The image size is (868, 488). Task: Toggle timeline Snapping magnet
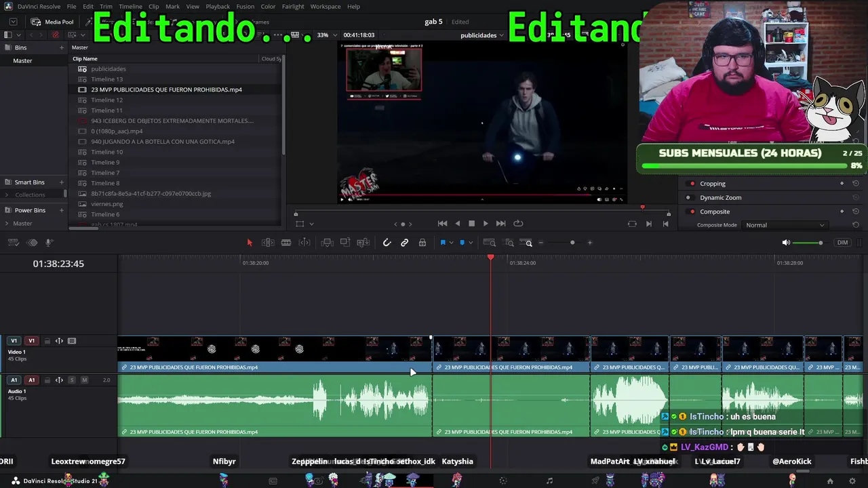(x=387, y=243)
